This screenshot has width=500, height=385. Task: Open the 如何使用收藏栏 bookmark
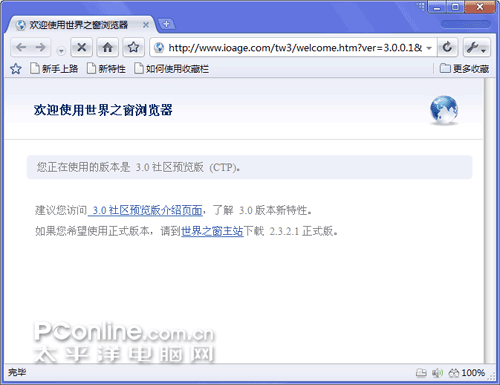tap(172, 69)
